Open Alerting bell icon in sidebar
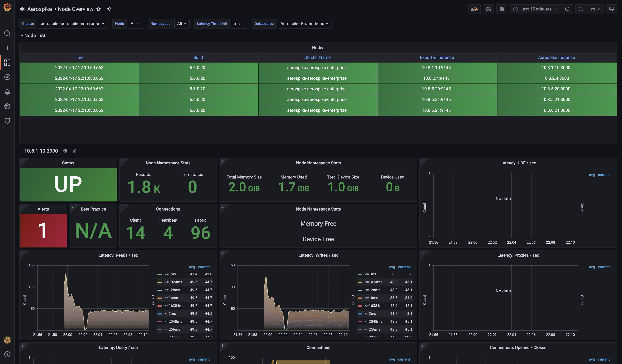Image resolution: width=622 pixels, height=364 pixels. [7, 92]
